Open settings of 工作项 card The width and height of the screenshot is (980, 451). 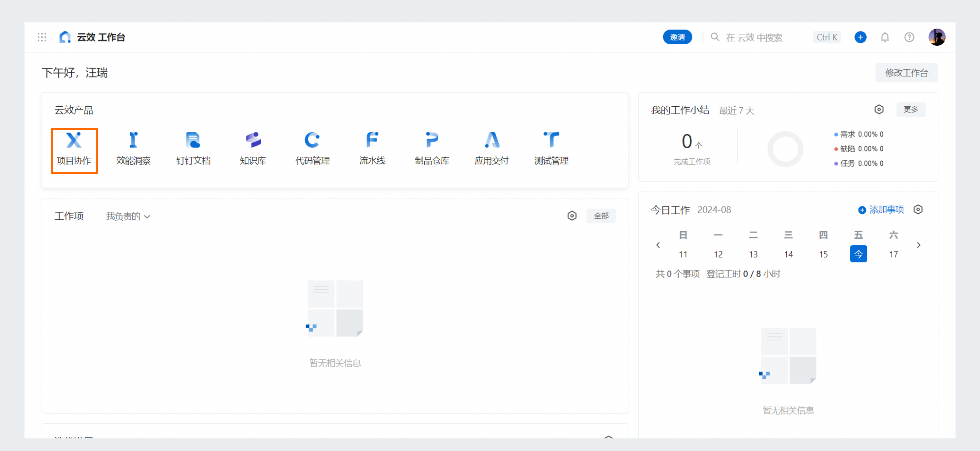click(x=572, y=216)
